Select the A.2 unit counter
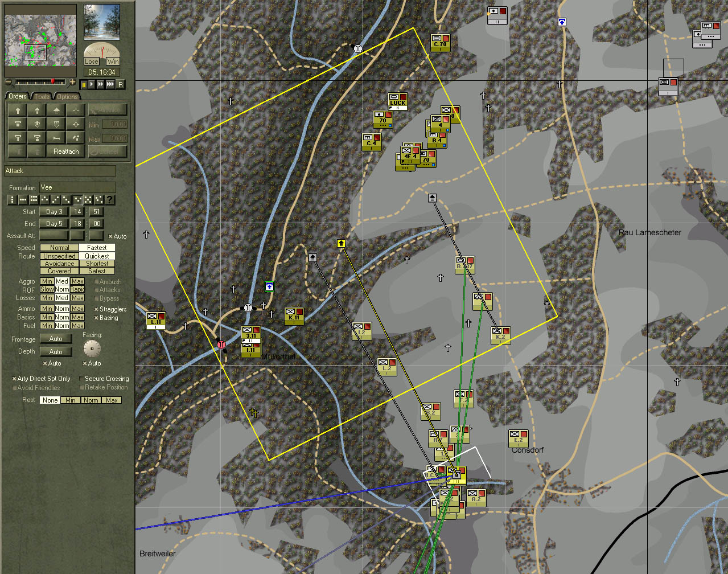Viewport: 728px width, 574px height. point(476,498)
